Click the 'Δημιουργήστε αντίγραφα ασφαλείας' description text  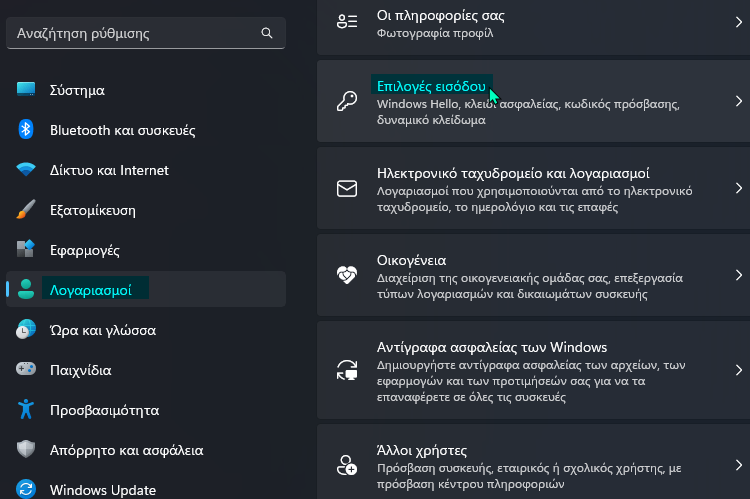531,381
